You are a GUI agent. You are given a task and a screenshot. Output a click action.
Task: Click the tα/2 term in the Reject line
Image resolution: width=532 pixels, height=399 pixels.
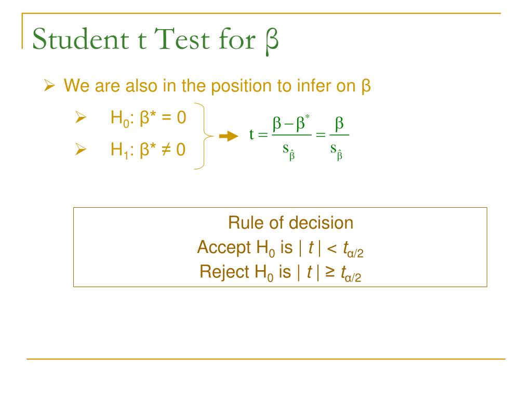[x=351, y=274]
